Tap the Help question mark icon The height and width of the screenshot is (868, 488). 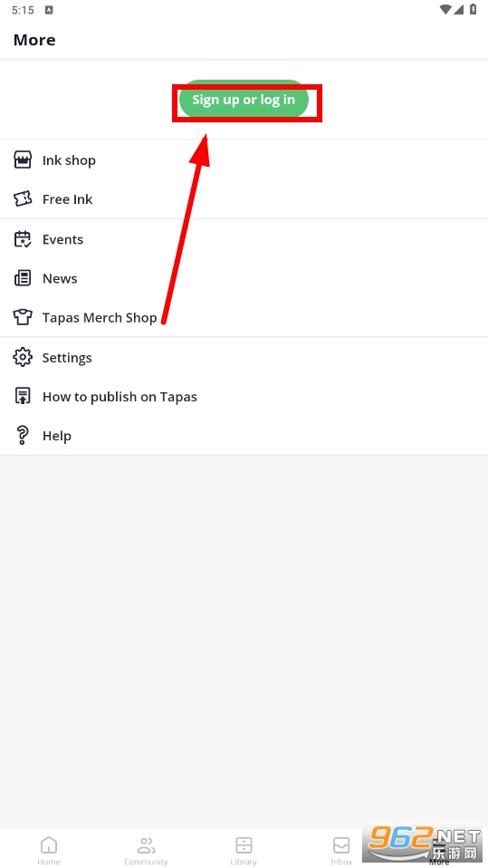[x=23, y=436]
